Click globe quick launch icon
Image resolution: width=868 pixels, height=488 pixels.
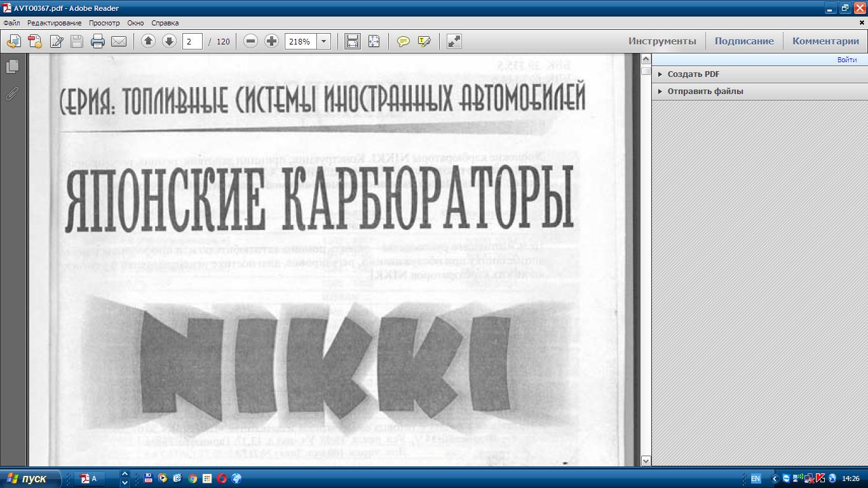coord(237,478)
